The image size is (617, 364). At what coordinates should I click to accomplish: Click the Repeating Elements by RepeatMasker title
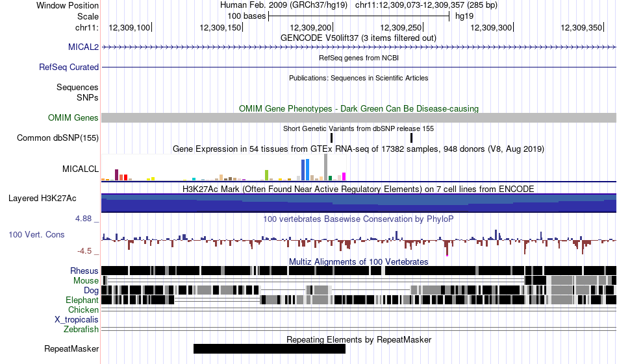pos(359,339)
